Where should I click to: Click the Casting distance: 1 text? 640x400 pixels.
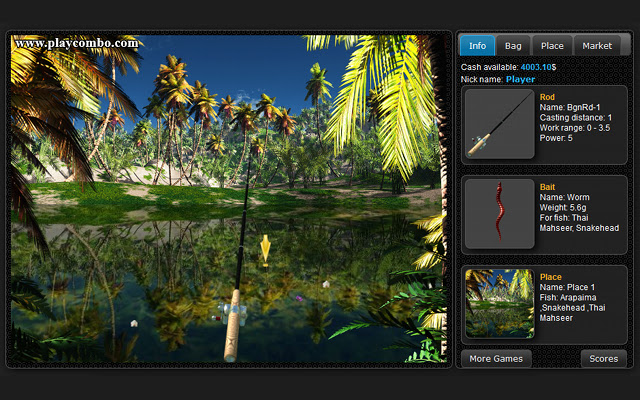[x=576, y=118]
